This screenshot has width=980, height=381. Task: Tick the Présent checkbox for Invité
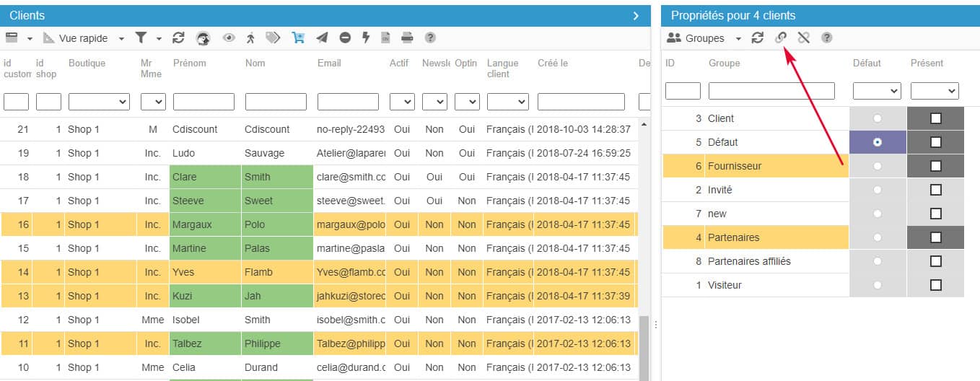pyautogui.click(x=935, y=190)
